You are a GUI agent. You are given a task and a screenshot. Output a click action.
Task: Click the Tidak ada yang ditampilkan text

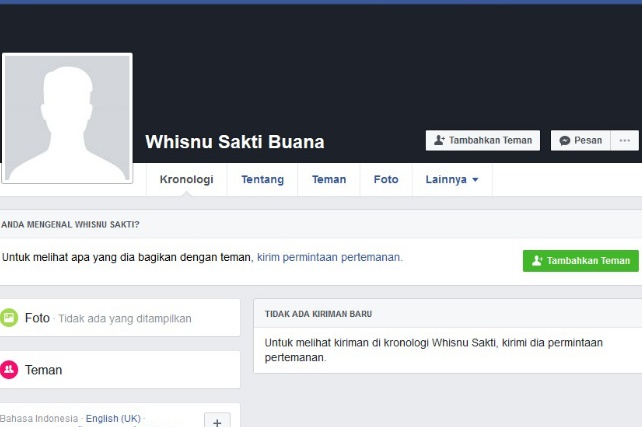coord(125,319)
